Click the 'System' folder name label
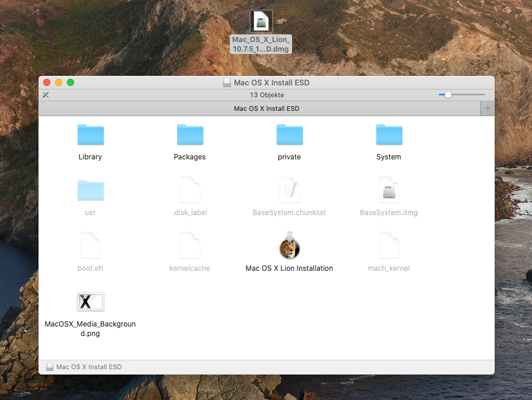This screenshot has height=400, width=532. click(389, 157)
